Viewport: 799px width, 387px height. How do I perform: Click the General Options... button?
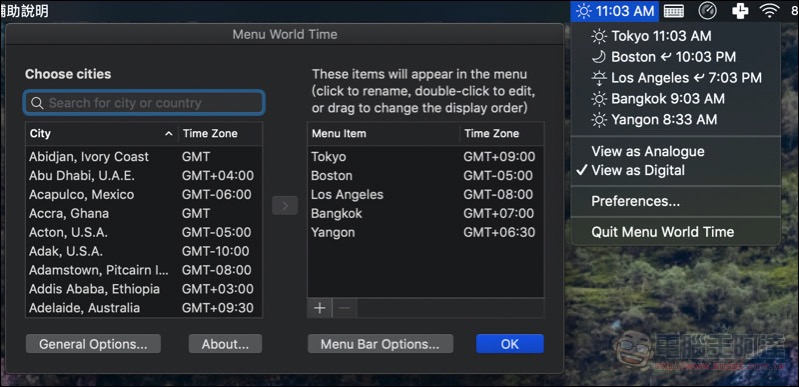[x=93, y=344]
